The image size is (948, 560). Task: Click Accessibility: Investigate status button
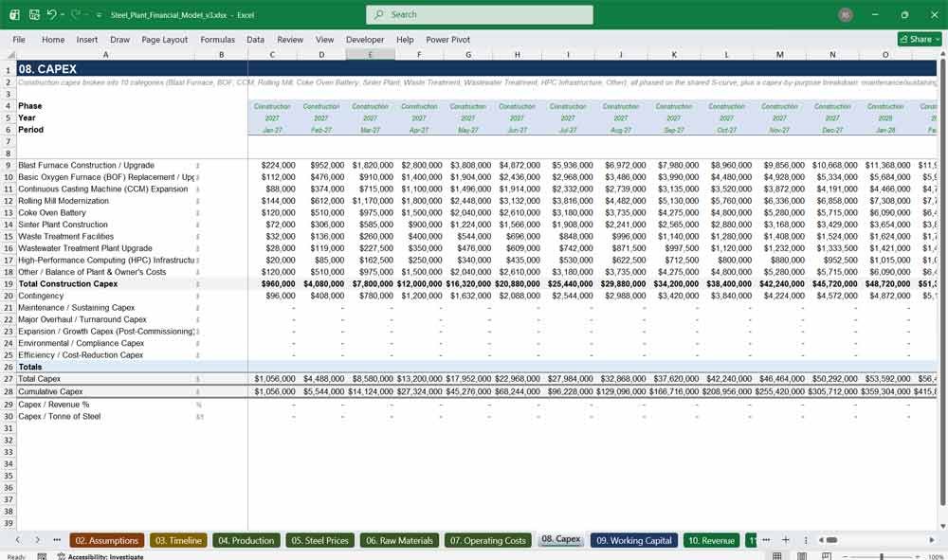click(100, 556)
